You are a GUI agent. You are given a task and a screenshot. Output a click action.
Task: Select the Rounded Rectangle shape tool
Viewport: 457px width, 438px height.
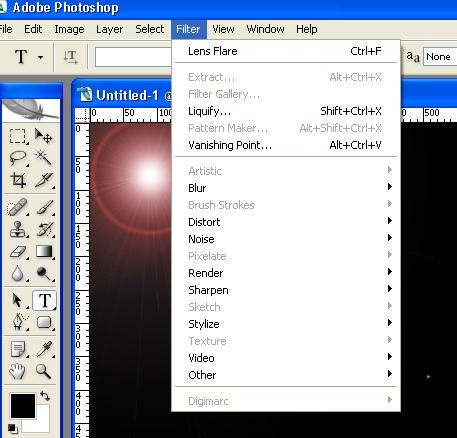coord(44,322)
